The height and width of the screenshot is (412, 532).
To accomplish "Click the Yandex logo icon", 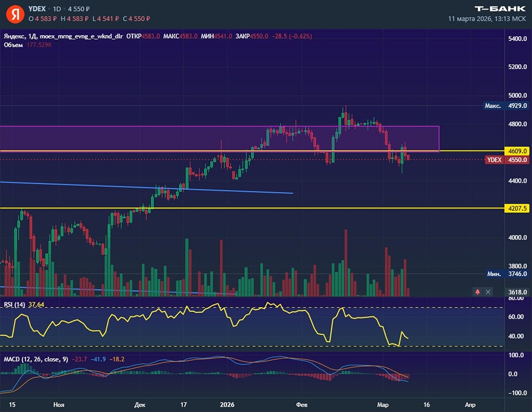I will click(15, 14).
